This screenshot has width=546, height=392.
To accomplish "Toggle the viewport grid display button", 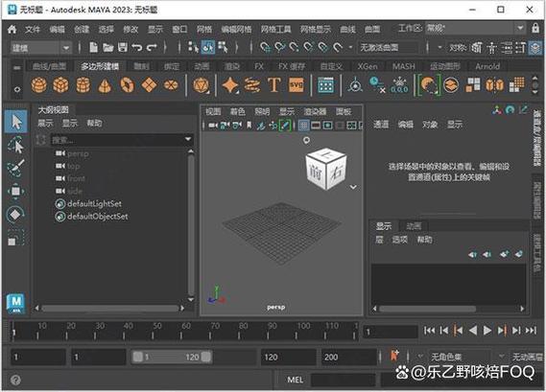I will pos(303,126).
